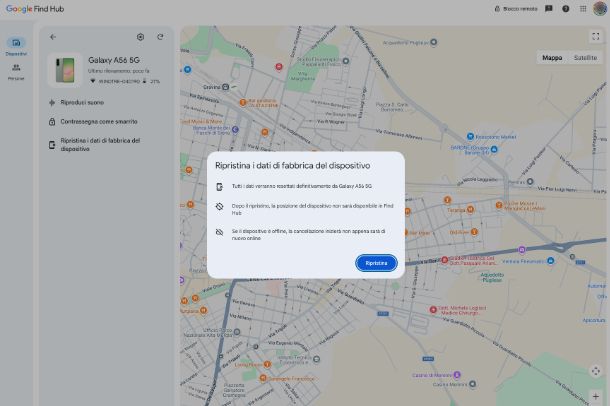The image size is (610, 406).
Task: Switch map to Satellite view
Action: pyautogui.click(x=585, y=58)
